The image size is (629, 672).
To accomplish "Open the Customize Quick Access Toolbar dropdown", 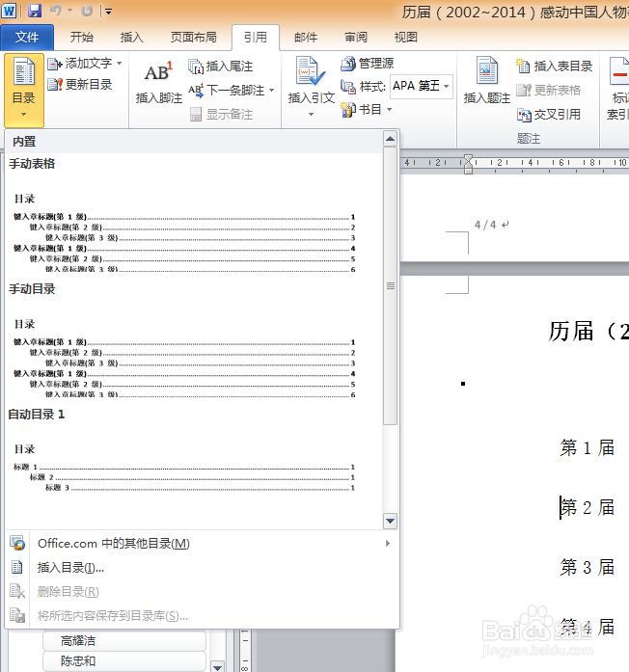I will [108, 12].
